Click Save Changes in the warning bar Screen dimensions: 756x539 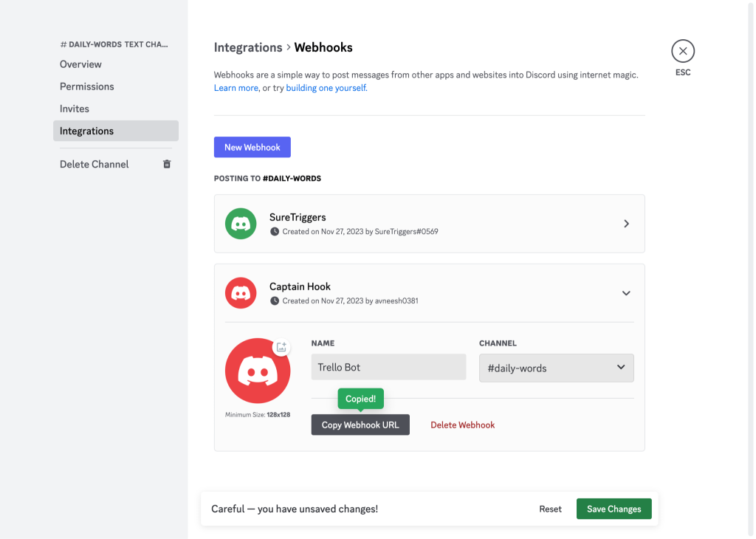coord(614,509)
